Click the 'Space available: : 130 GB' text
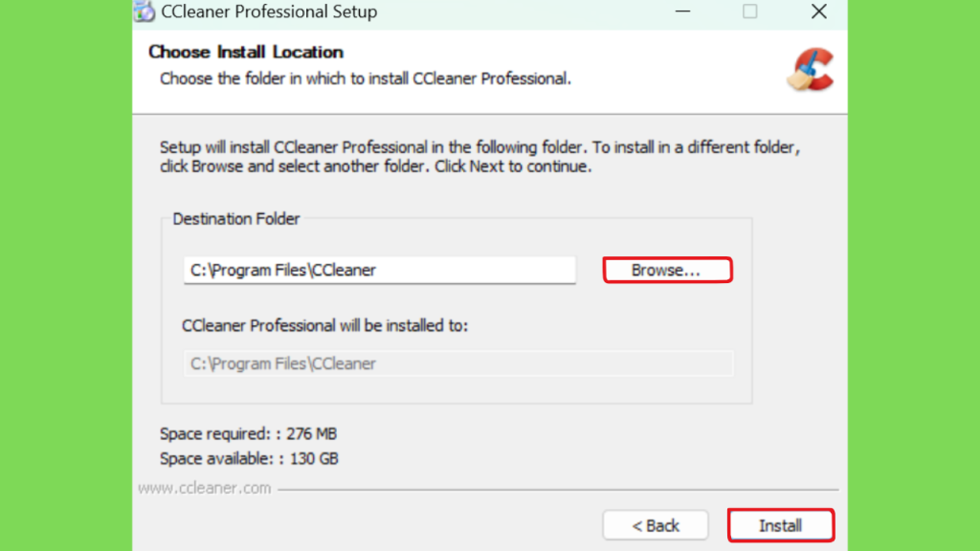This screenshot has width=980, height=551. (x=249, y=458)
